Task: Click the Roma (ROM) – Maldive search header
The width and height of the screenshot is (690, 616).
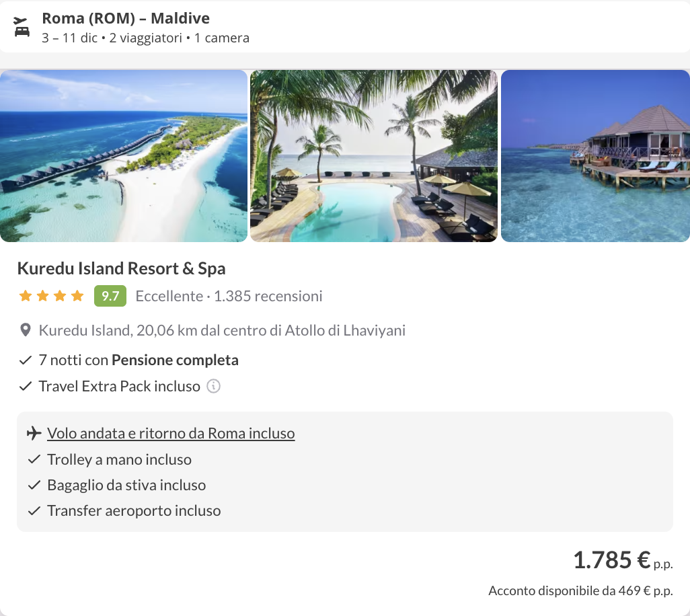Action: (x=126, y=19)
